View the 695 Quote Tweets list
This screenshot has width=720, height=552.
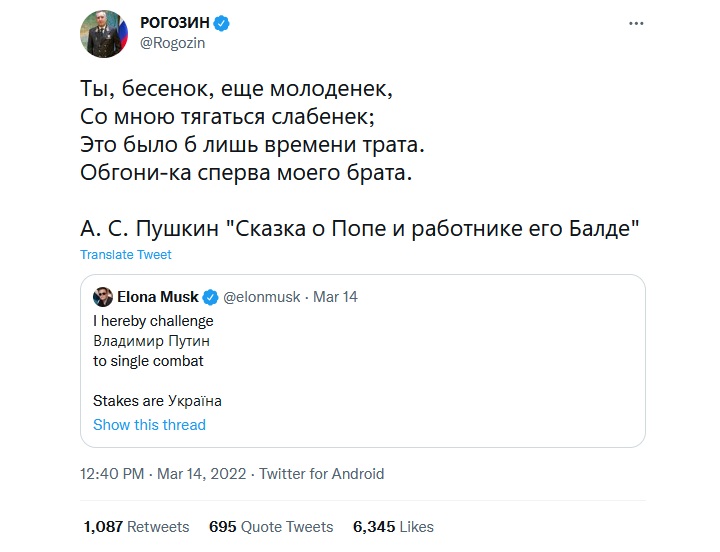tap(271, 526)
